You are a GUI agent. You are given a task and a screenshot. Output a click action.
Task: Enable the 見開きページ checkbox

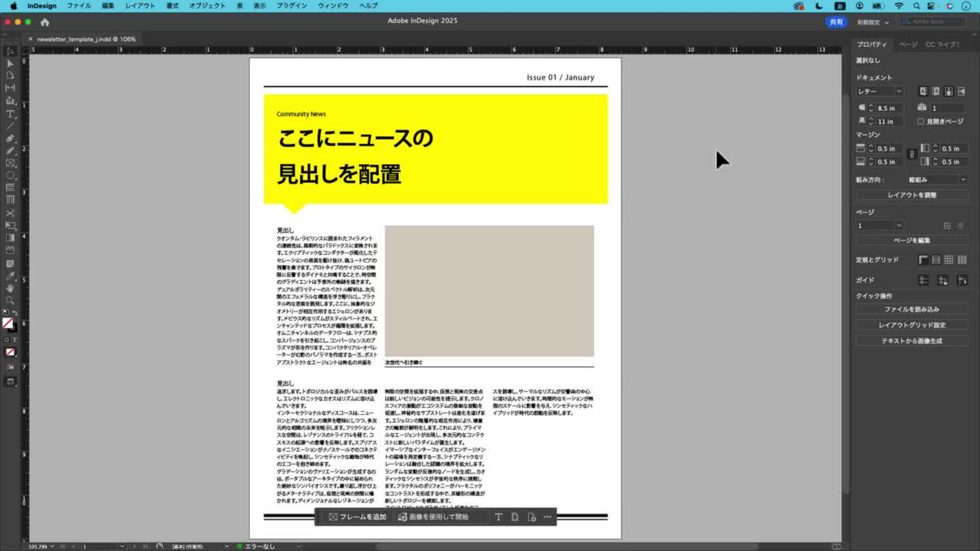click(x=921, y=121)
